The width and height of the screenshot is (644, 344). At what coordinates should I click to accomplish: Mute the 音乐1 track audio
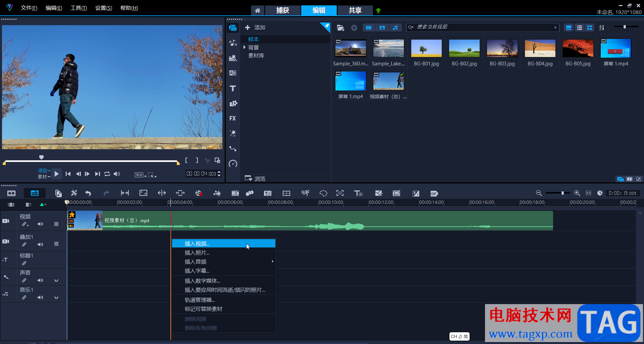tap(40, 297)
